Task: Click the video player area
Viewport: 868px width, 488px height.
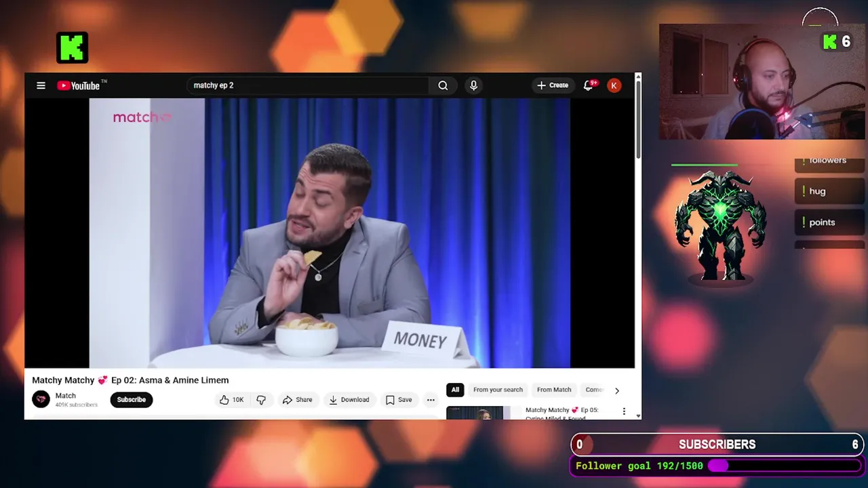Action: 330,232
